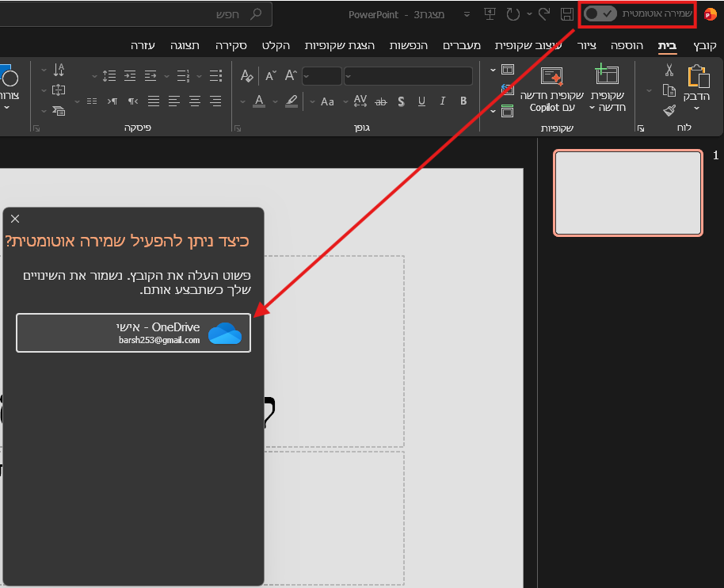The height and width of the screenshot is (588, 724).
Task: Click the font size combo box
Action: tap(322, 76)
